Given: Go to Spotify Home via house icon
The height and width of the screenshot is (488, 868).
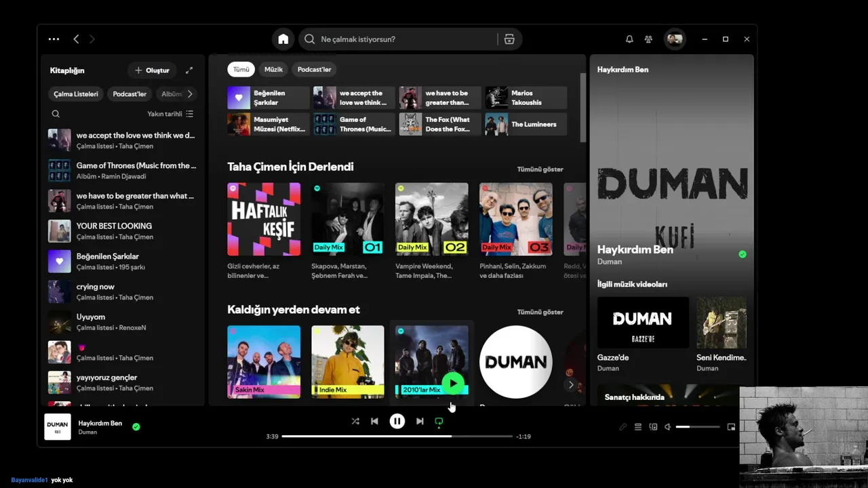Looking at the screenshot, I should point(283,39).
